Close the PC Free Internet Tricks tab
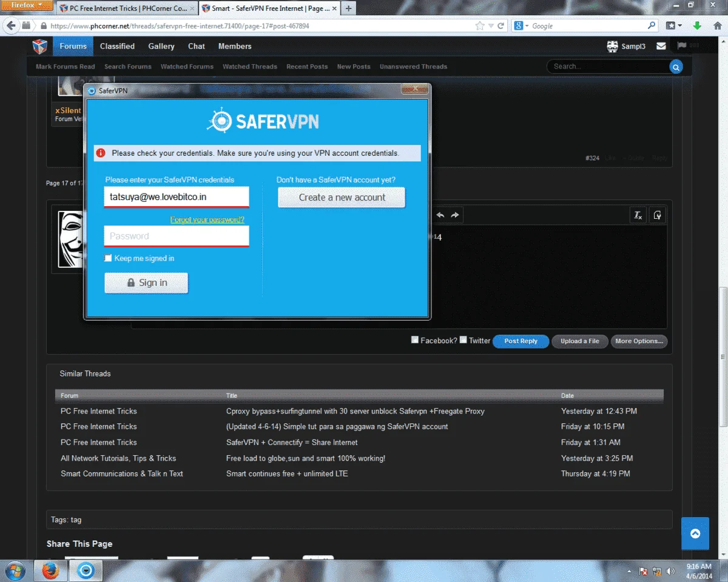Image resolution: width=728 pixels, height=582 pixels. (192, 8)
